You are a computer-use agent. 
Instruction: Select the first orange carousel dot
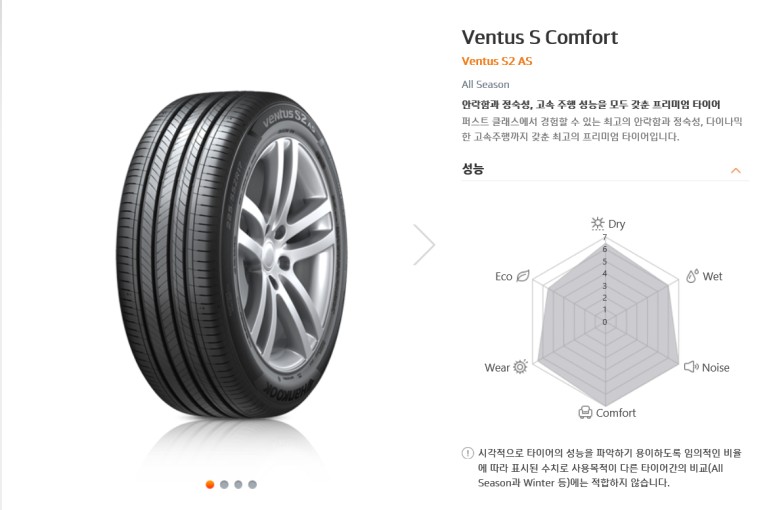click(210, 484)
